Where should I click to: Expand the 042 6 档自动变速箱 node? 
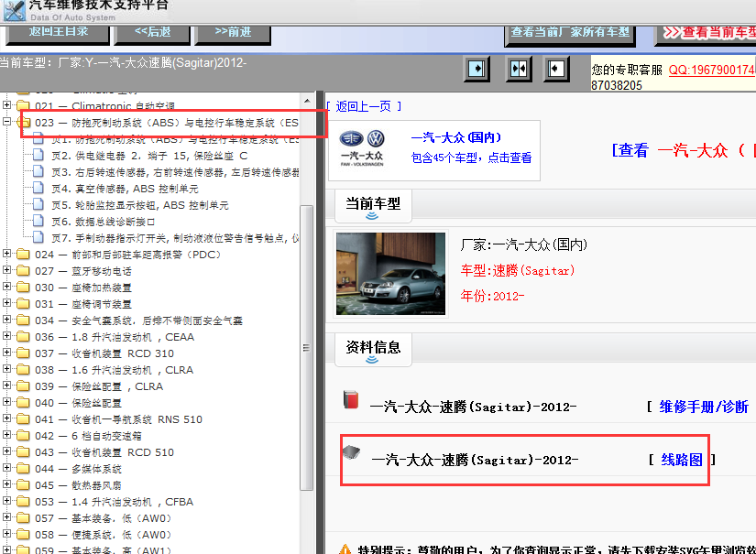tap(6, 435)
